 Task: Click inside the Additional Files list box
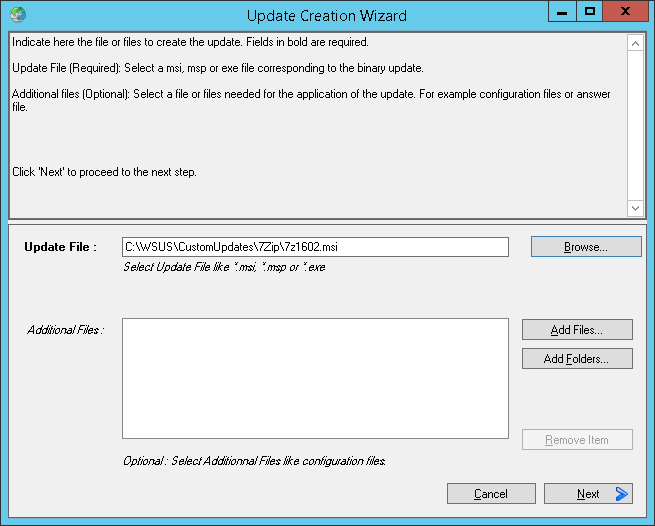tap(315, 379)
